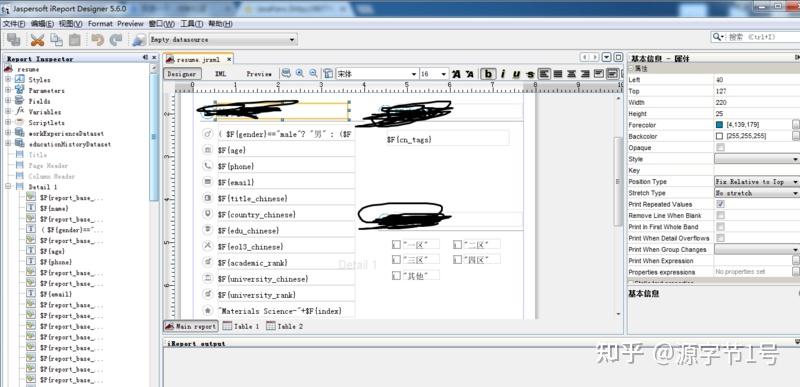The width and height of the screenshot is (800, 387).
Task: Click the Preview view button
Action: [259, 74]
